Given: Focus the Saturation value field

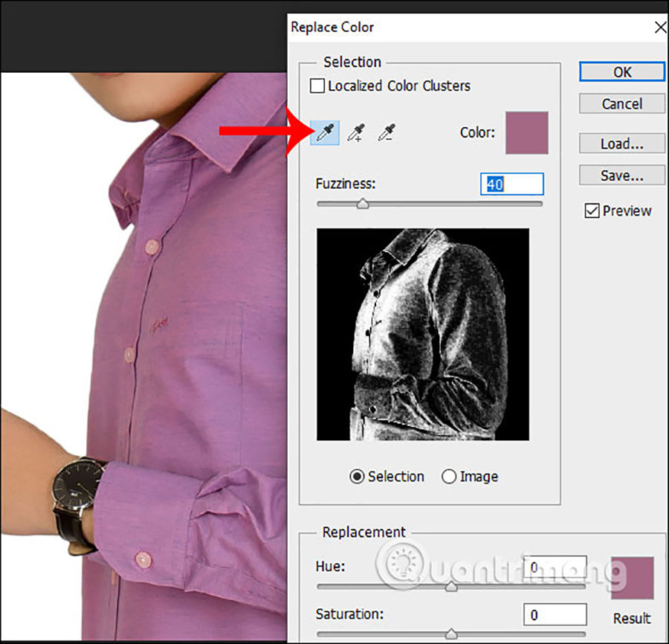Looking at the screenshot, I should [x=555, y=615].
